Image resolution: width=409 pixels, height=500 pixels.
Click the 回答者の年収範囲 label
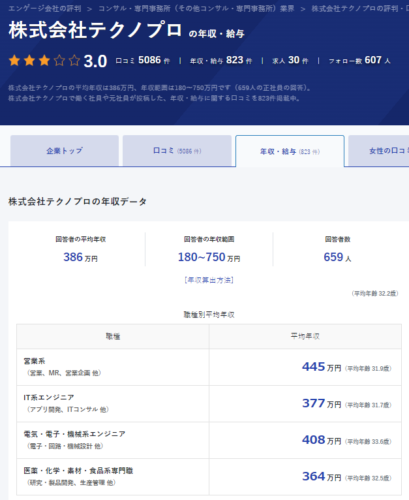coord(209,239)
